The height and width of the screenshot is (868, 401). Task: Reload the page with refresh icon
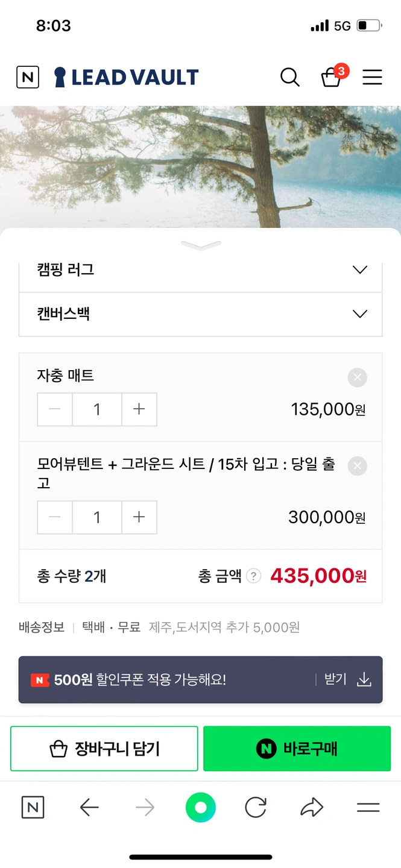click(256, 808)
